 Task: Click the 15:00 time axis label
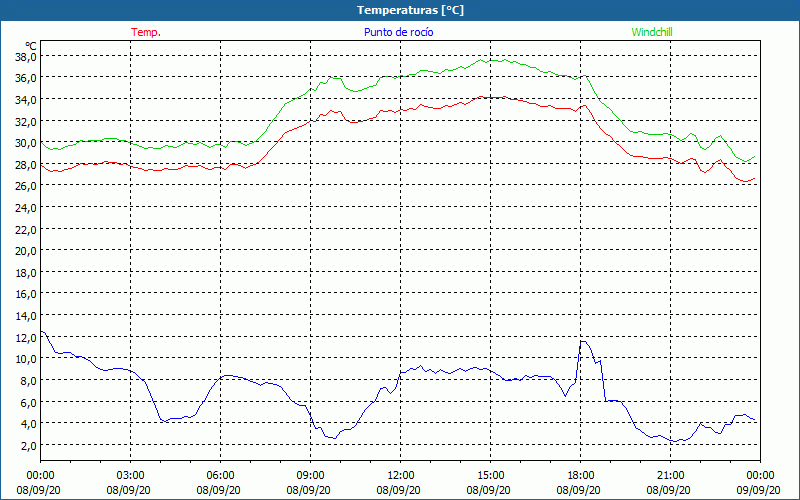[490, 476]
